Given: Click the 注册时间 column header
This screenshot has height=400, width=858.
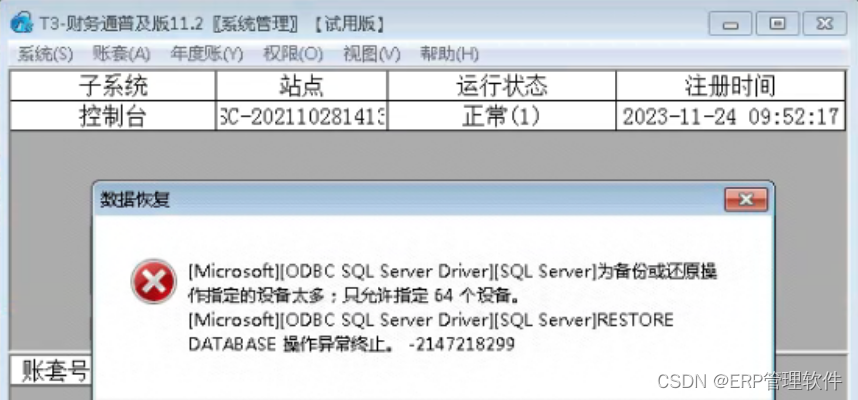Looking at the screenshot, I should 731,86.
